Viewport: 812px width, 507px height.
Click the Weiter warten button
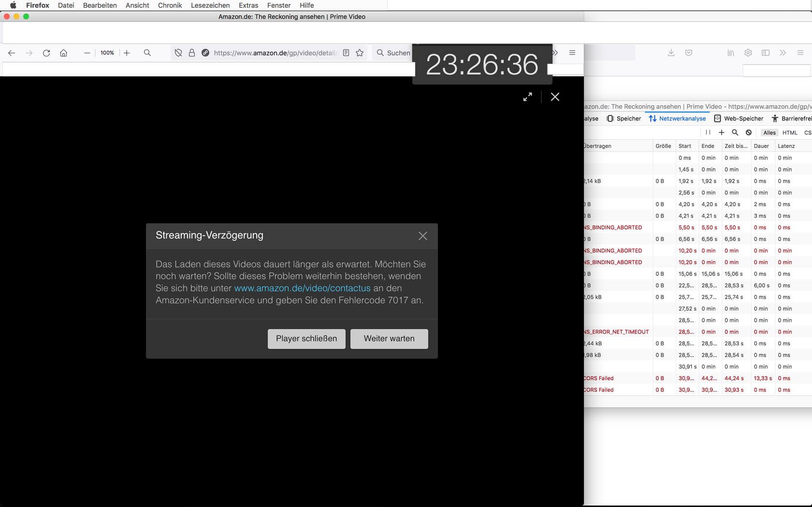[389, 339]
